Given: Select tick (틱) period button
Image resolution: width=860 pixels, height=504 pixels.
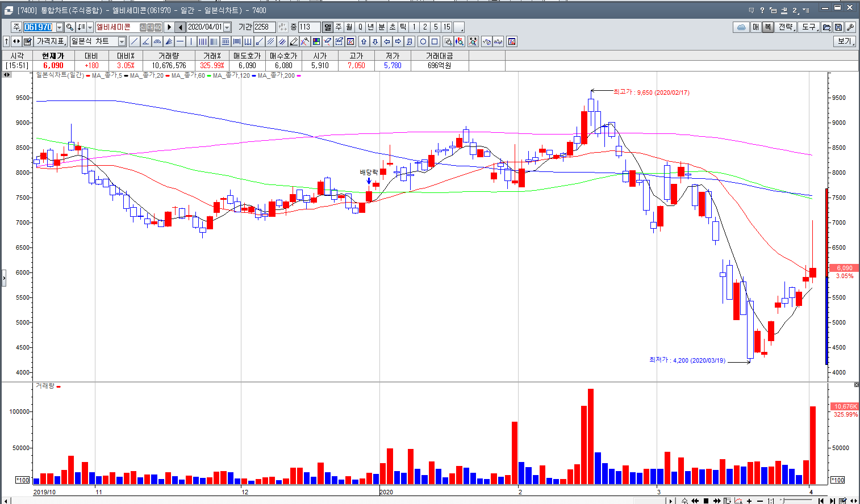Looking at the screenshot, I should coord(403,27).
